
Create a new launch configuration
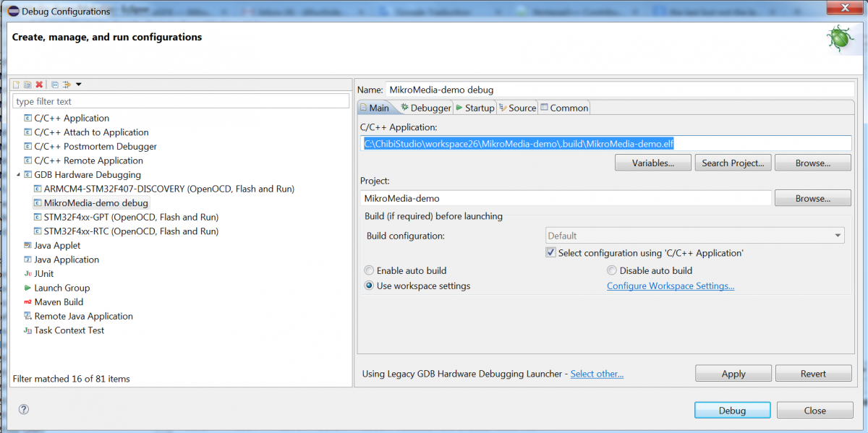coord(16,85)
